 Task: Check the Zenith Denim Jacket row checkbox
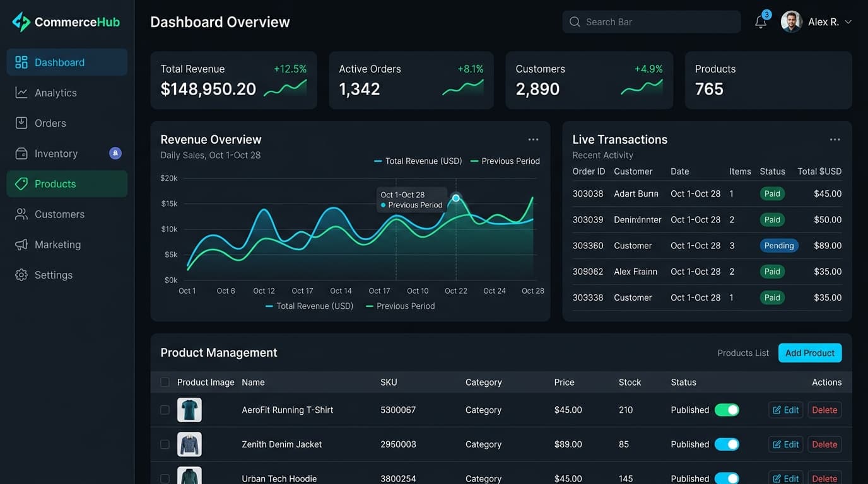click(x=165, y=444)
